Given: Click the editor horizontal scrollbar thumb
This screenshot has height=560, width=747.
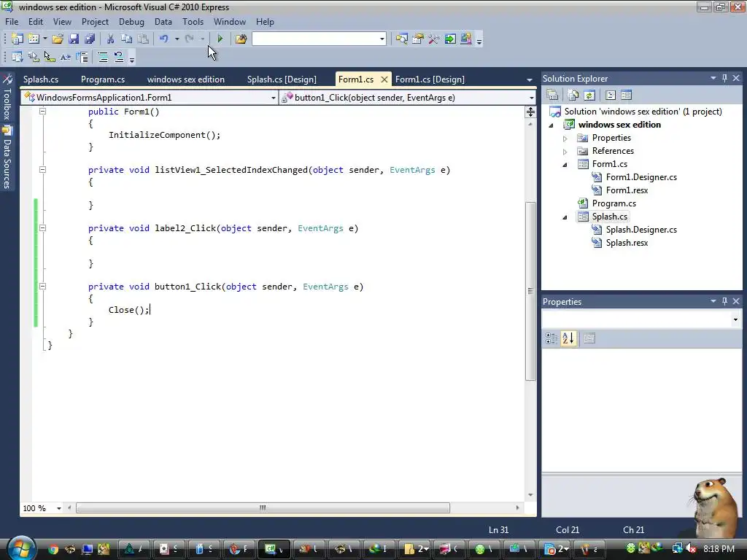Looking at the screenshot, I should [x=263, y=508].
